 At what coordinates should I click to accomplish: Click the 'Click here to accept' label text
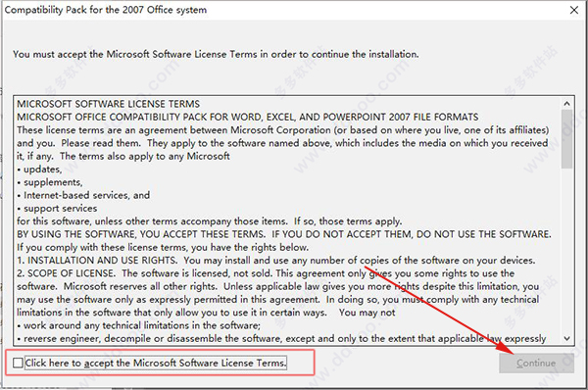click(156, 363)
